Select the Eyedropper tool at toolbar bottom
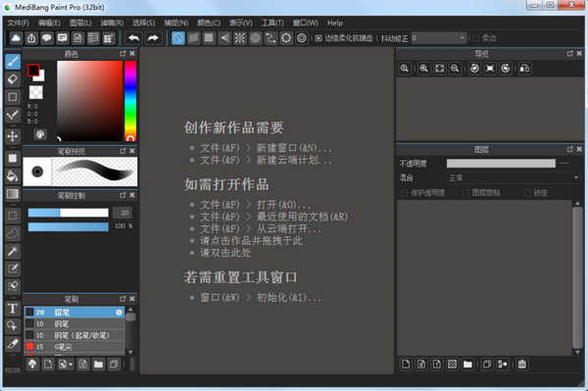 (x=13, y=344)
